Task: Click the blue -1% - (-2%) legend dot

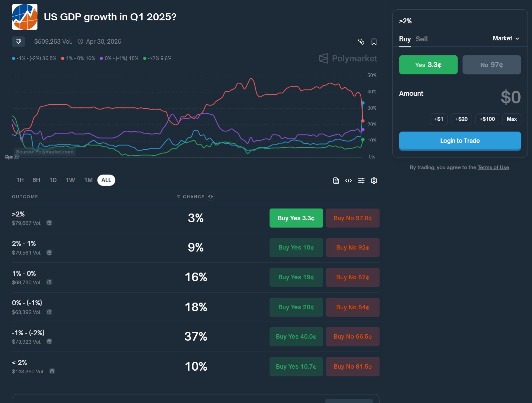Action: click(x=14, y=58)
